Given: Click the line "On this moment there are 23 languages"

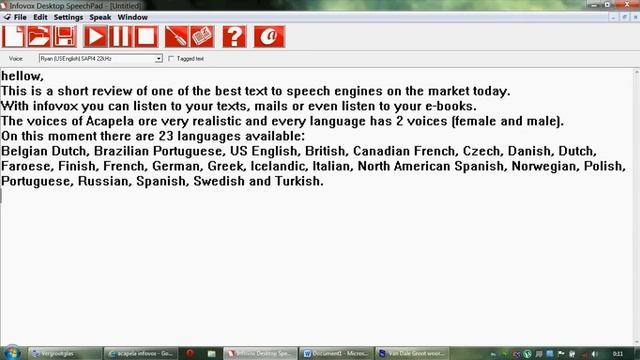Looking at the screenshot, I should click(153, 136).
